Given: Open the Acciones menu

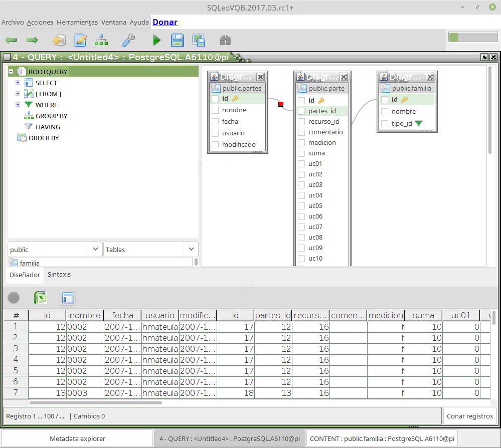Looking at the screenshot, I should point(40,22).
